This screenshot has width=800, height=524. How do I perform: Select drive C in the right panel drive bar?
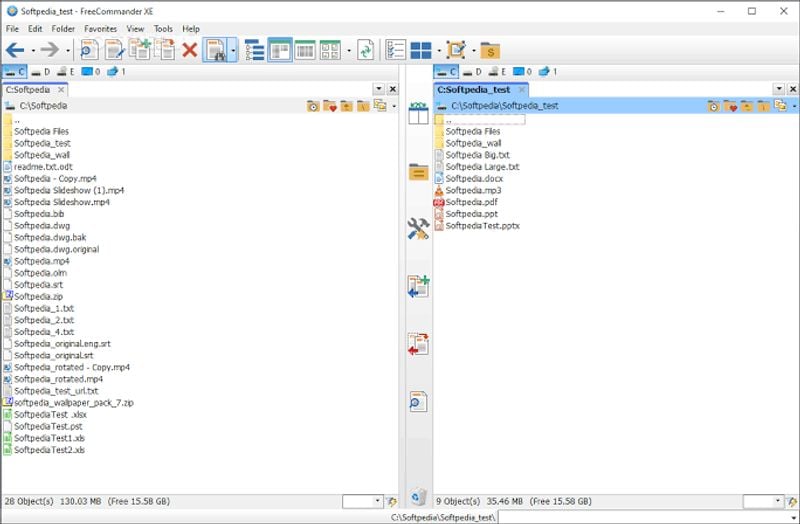pos(446,72)
